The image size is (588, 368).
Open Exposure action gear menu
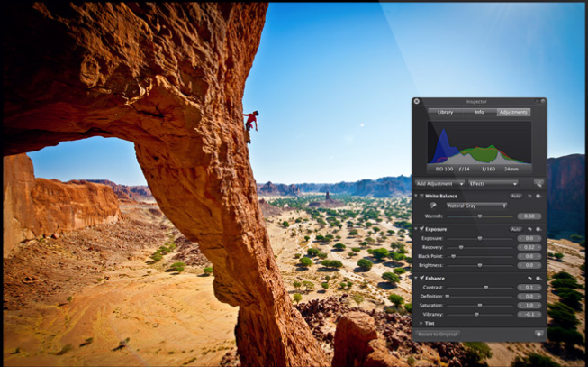coord(538,229)
